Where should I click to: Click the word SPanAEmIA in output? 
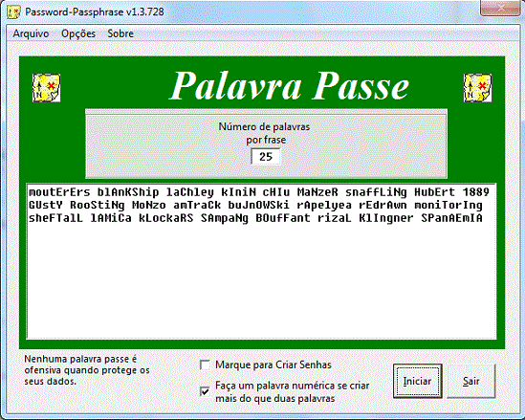pos(451,218)
